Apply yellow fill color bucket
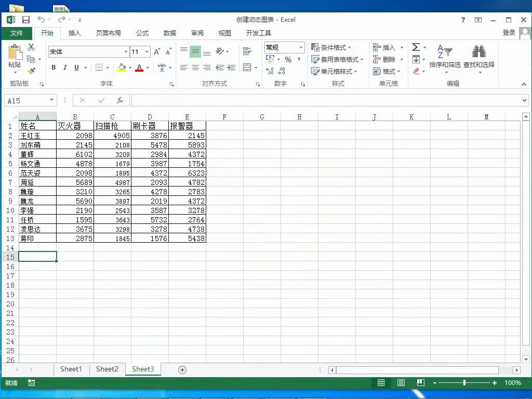The image size is (532, 399). (122, 67)
